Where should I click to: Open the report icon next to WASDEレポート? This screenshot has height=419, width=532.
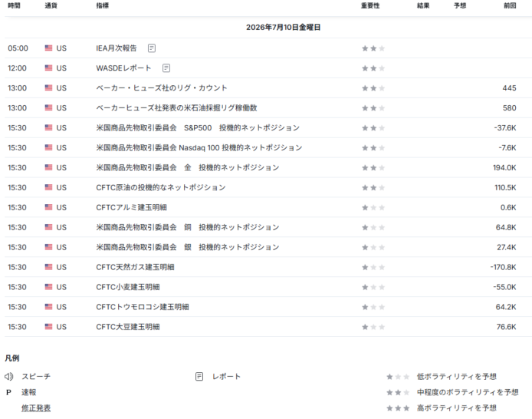166,68
